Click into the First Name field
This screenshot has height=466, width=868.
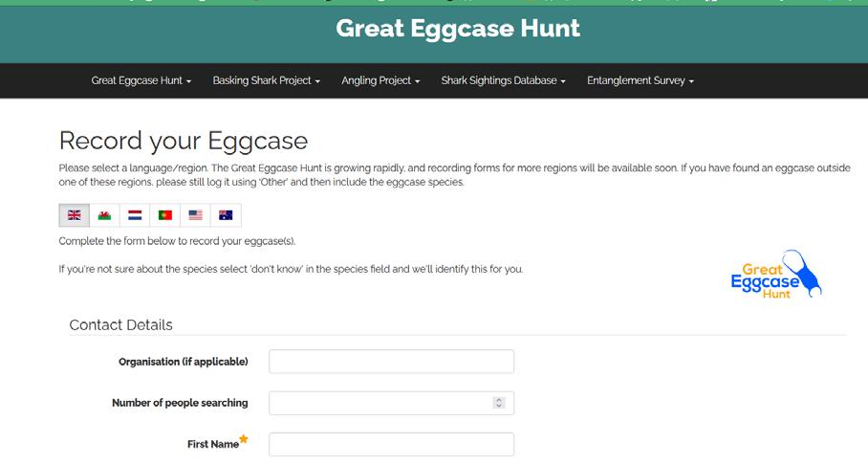pos(391,444)
